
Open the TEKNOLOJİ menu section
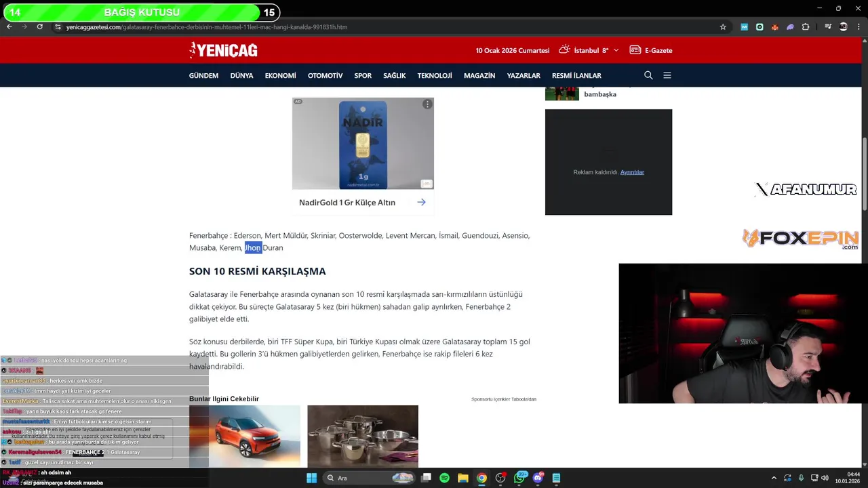tap(435, 75)
